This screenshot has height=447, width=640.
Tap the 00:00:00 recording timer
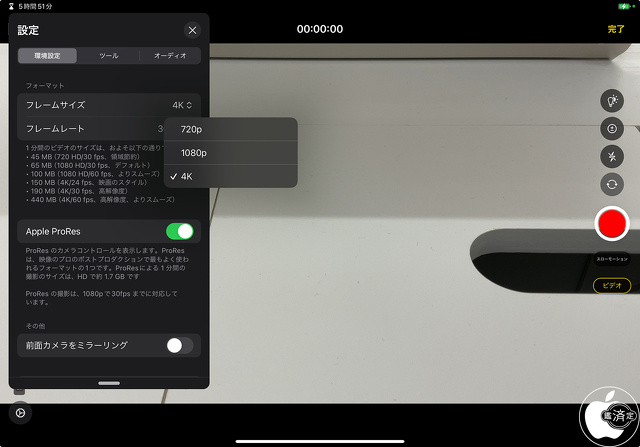tap(320, 29)
